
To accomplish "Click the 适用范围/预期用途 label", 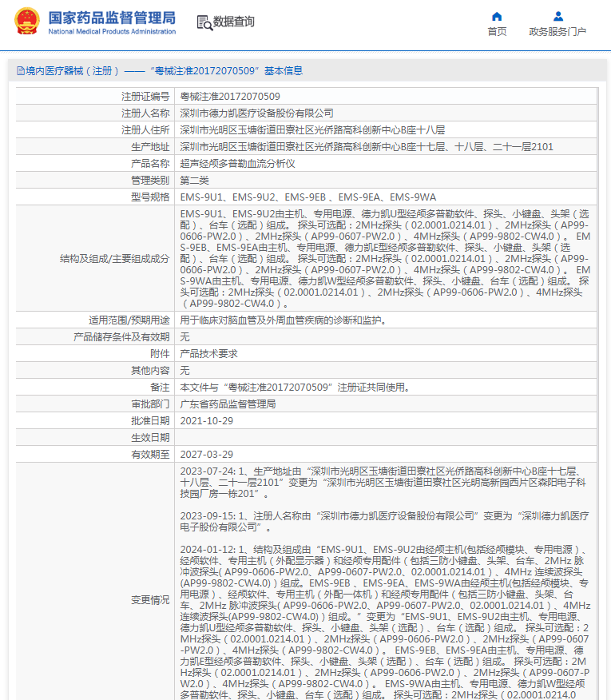I will (129, 320).
